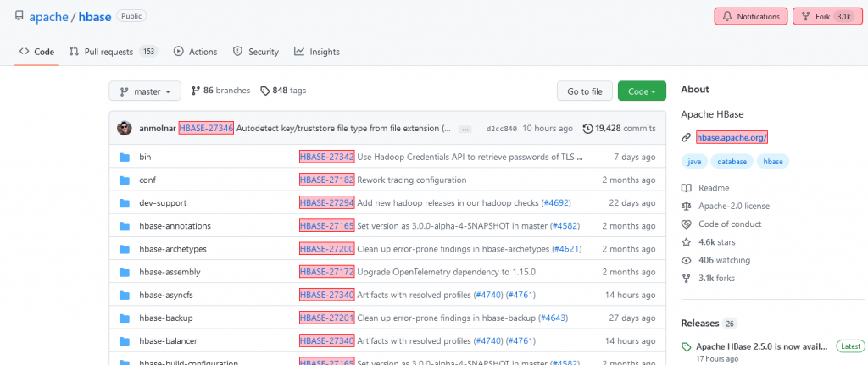Screen dimensions: 868x365
Task: Open the #4692 pull request link
Action: tap(556, 203)
